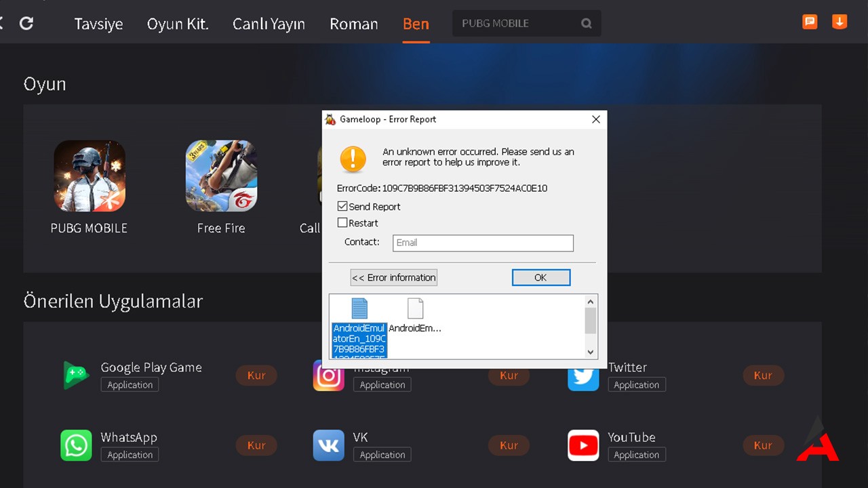Click Kur for YouTube

pyautogui.click(x=763, y=445)
